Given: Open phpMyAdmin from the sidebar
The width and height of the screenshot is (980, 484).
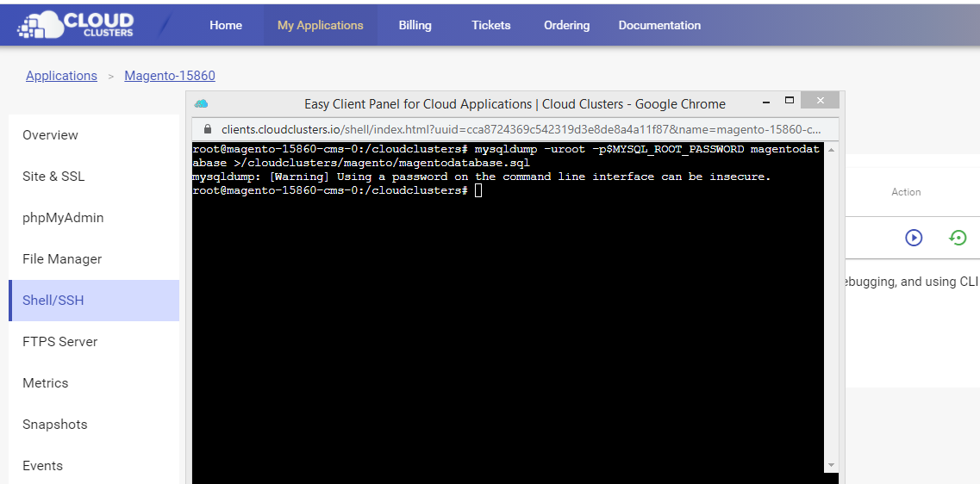Looking at the screenshot, I should click(x=63, y=218).
